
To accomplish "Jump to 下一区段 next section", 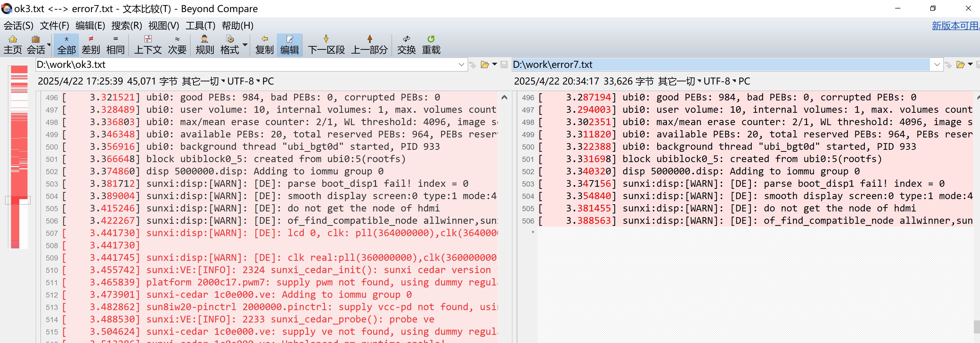I will pos(326,45).
